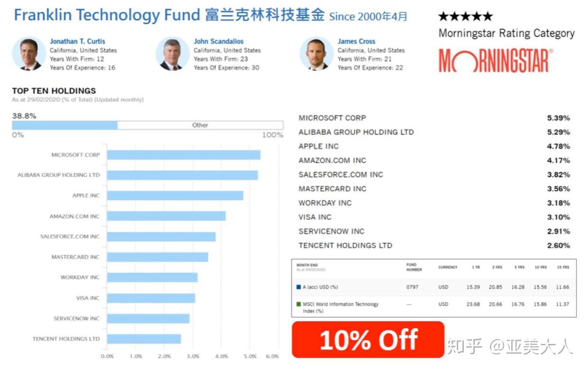Click the five-star rating icons
Image resolution: width=588 pixels, height=370 pixels.
click(x=465, y=17)
